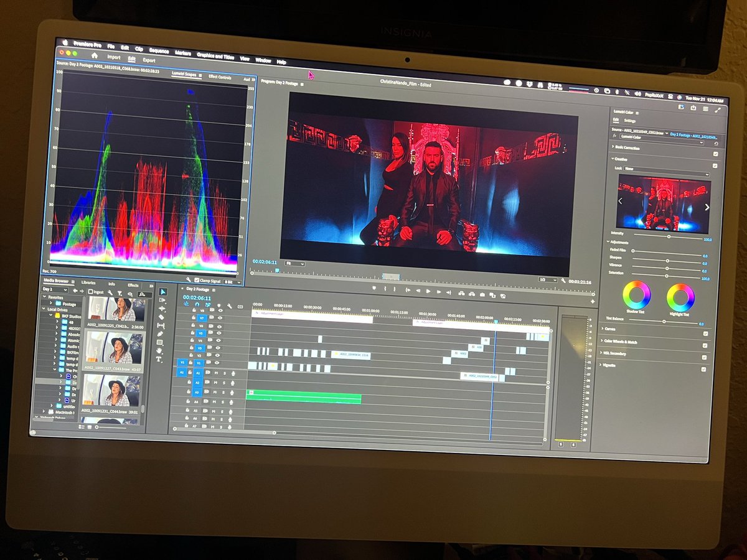Collapse the Local Drives tree
This screenshot has width=747, height=560.
pyautogui.click(x=44, y=308)
